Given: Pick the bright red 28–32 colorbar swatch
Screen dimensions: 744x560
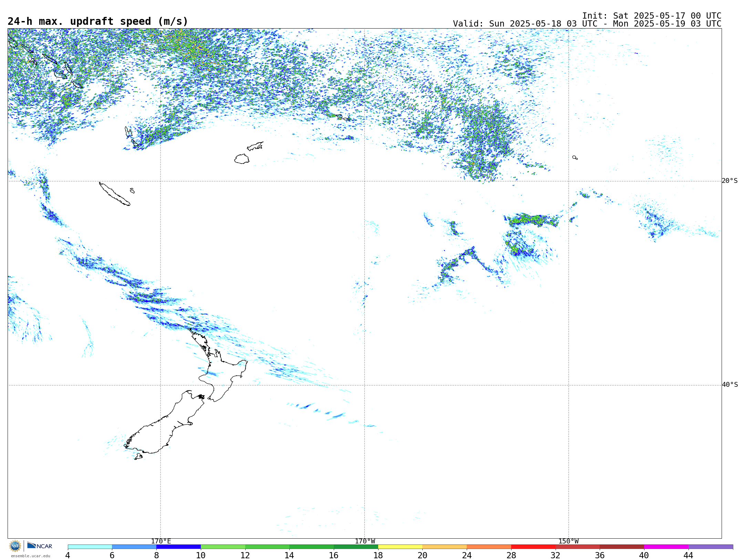Looking at the screenshot, I should (533, 547).
